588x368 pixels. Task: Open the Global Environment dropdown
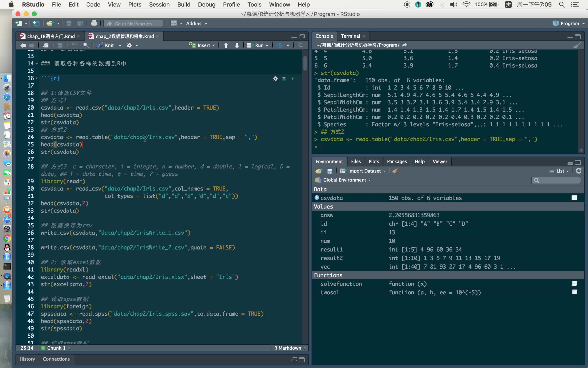tap(343, 180)
